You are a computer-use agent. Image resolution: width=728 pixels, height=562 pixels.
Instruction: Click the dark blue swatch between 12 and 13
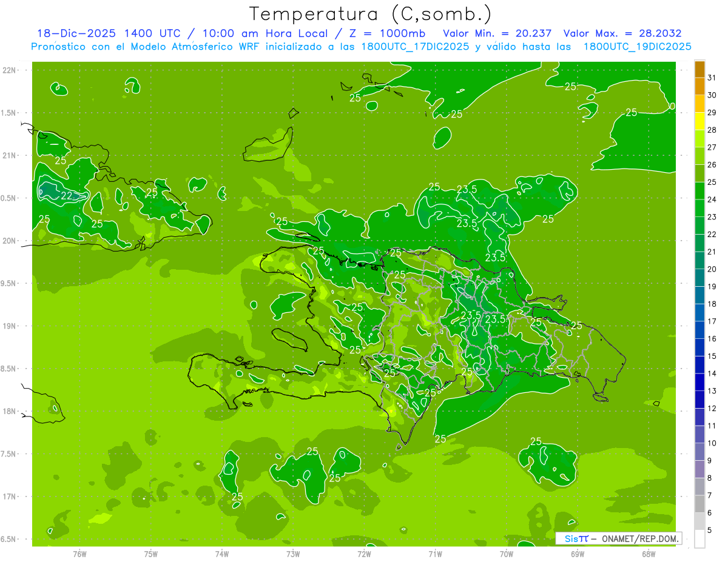point(699,400)
